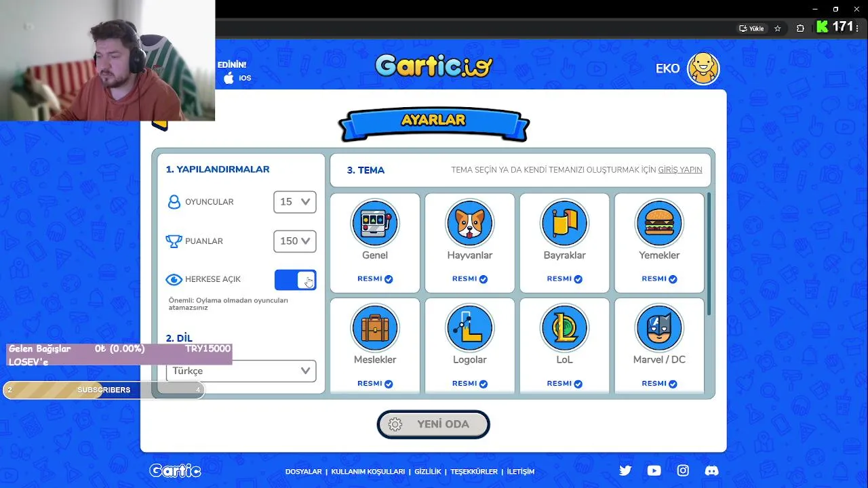The width and height of the screenshot is (868, 488).
Task: Open Gartic Instagram page icon
Action: (x=683, y=470)
